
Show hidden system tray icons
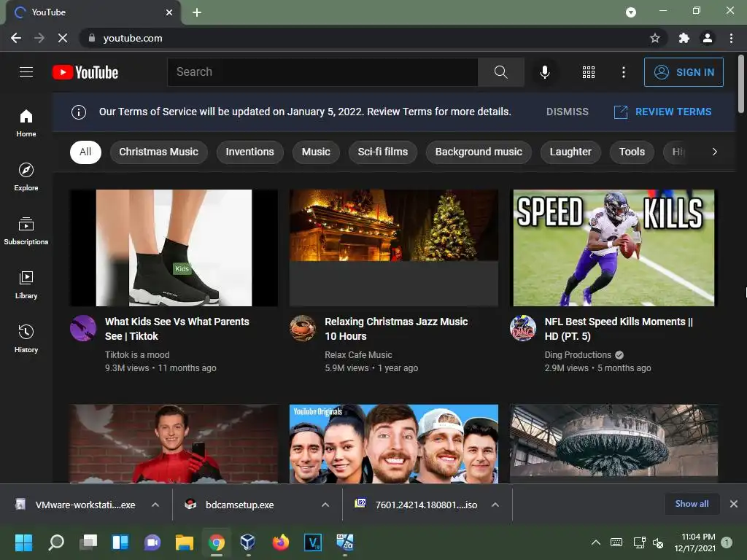595,542
